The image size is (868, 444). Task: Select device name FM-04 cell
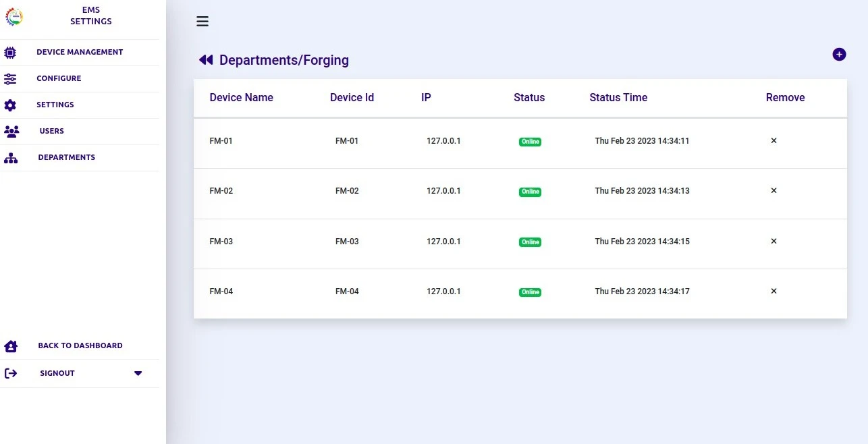point(221,292)
